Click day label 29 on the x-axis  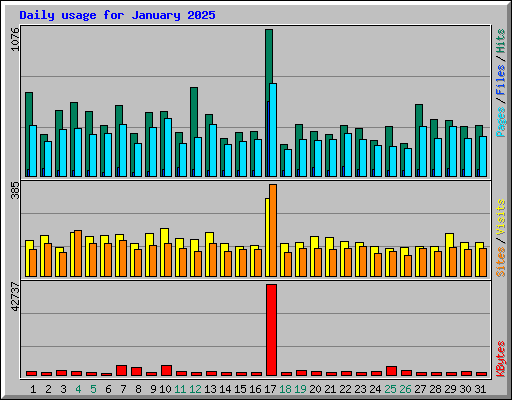pyautogui.click(x=450, y=389)
